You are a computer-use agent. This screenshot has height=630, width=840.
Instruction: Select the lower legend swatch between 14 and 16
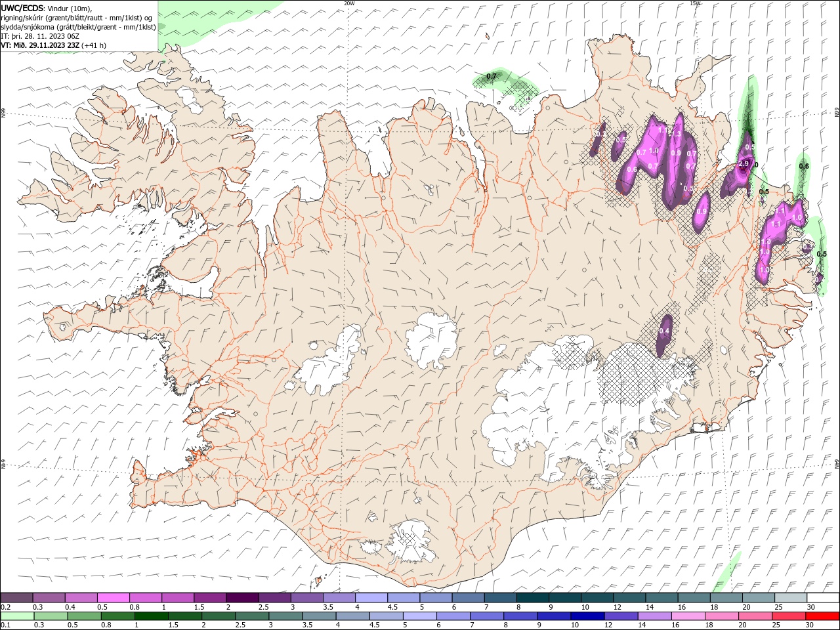pos(654,616)
